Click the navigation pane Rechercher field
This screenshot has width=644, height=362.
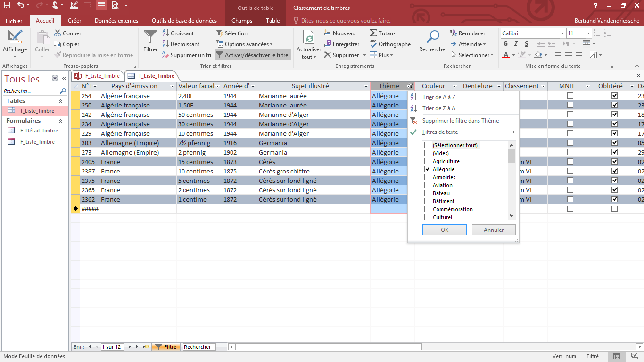click(x=31, y=91)
